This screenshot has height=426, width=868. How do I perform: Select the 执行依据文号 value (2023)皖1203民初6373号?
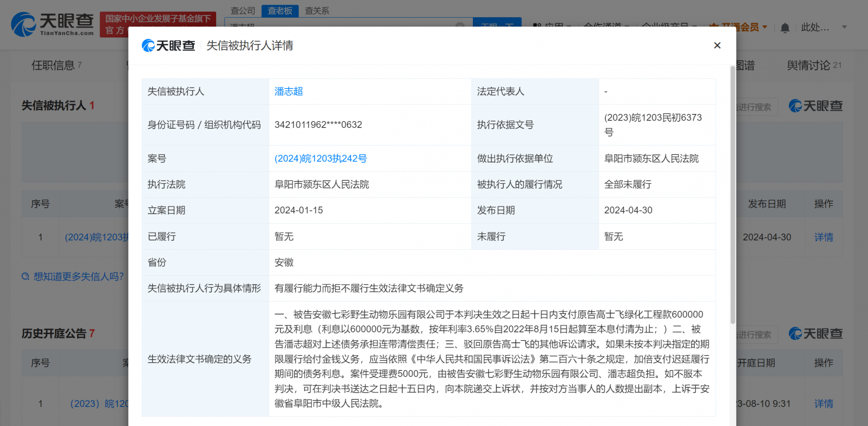(x=653, y=125)
